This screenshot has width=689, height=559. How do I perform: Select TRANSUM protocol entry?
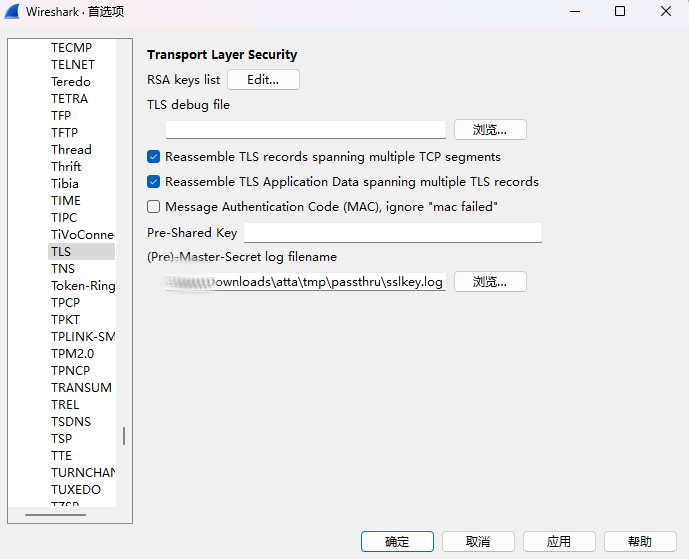pyautogui.click(x=81, y=388)
